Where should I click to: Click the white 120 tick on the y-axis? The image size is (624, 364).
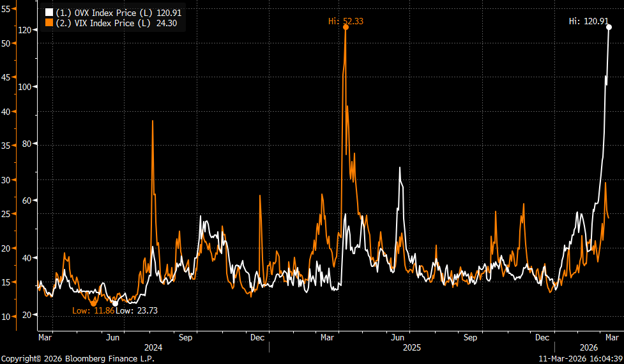[25, 30]
